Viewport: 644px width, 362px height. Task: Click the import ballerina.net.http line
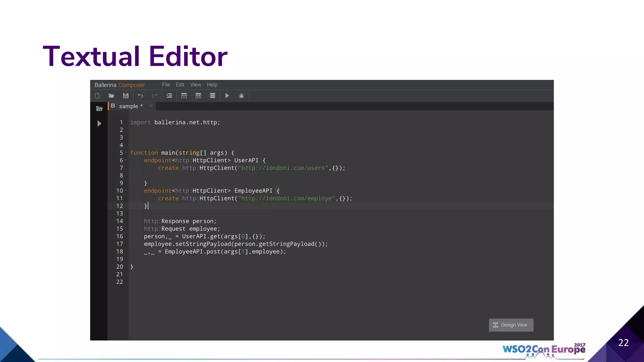tap(175, 123)
